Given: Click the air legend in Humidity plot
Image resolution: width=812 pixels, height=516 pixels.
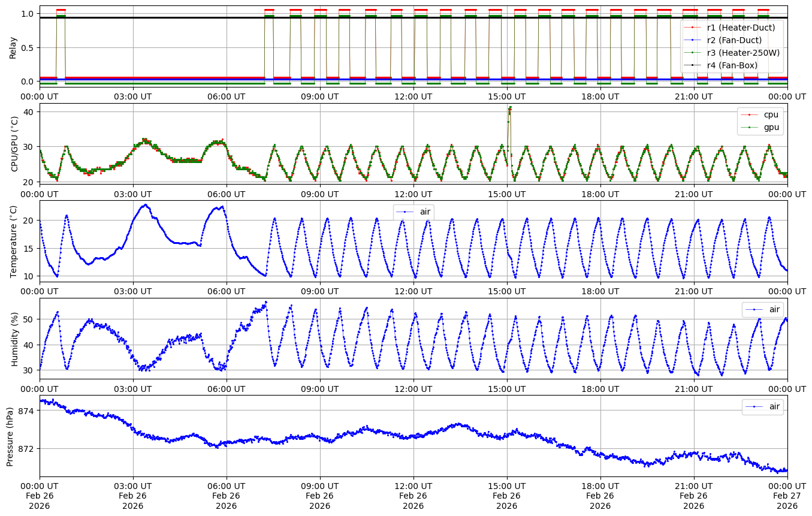Looking at the screenshot, I should 774,309.
